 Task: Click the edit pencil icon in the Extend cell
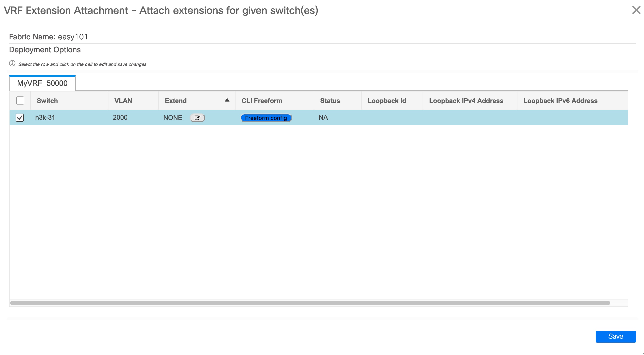click(x=198, y=118)
